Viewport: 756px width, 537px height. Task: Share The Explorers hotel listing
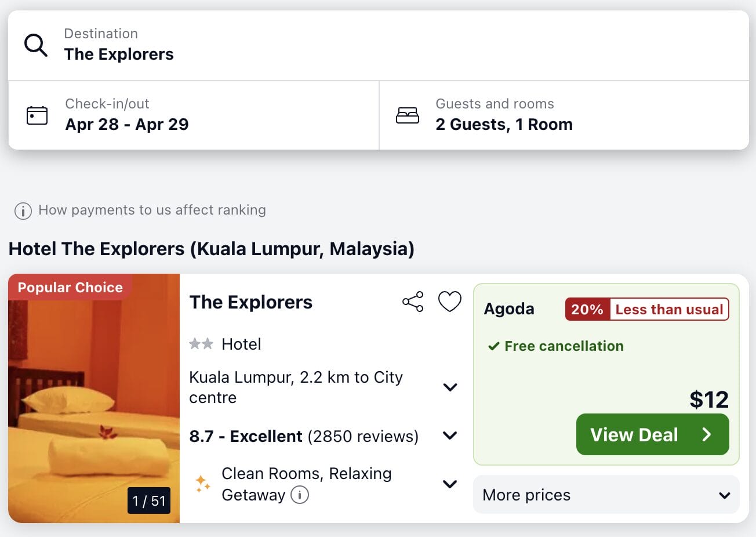pyautogui.click(x=412, y=302)
